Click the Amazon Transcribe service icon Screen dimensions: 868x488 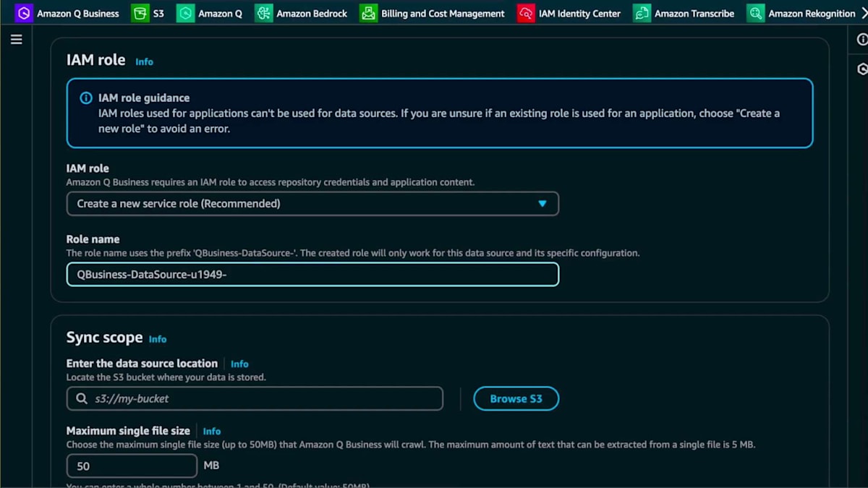click(x=642, y=13)
